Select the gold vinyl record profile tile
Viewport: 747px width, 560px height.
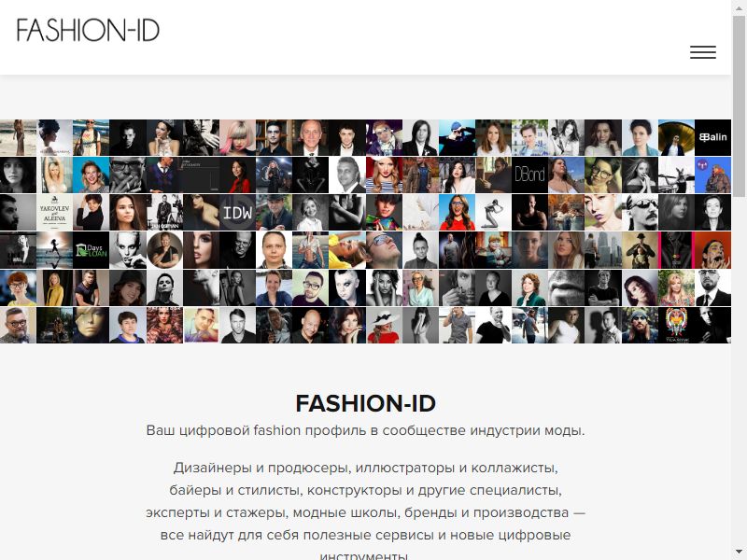pyautogui.click(x=676, y=137)
